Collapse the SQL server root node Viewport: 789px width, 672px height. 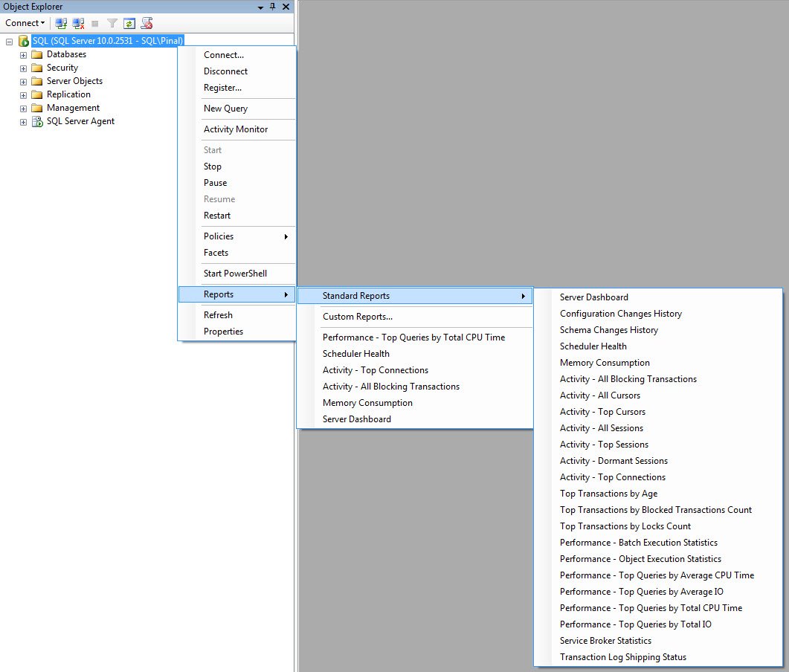point(9,42)
